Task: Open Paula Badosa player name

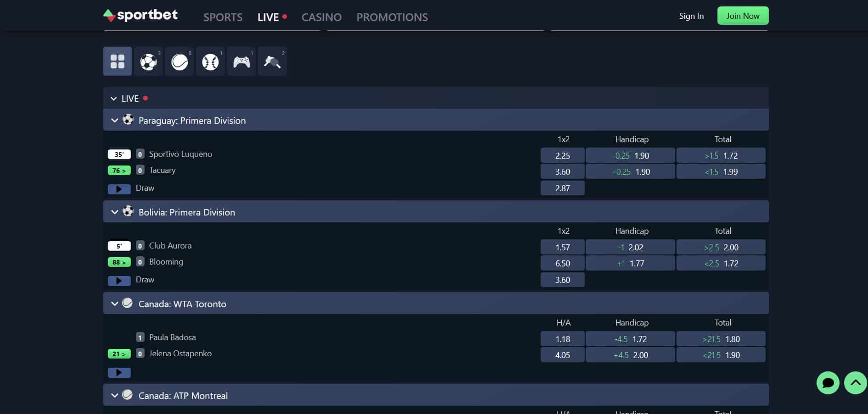Action: click(x=173, y=337)
